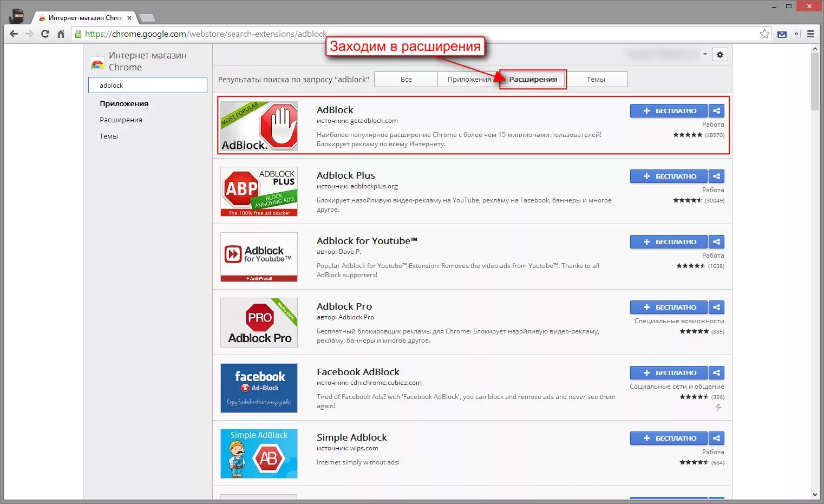Viewport: 824px width, 504px height.
Task: Choose Расширения in the left sidebar
Action: pos(121,120)
